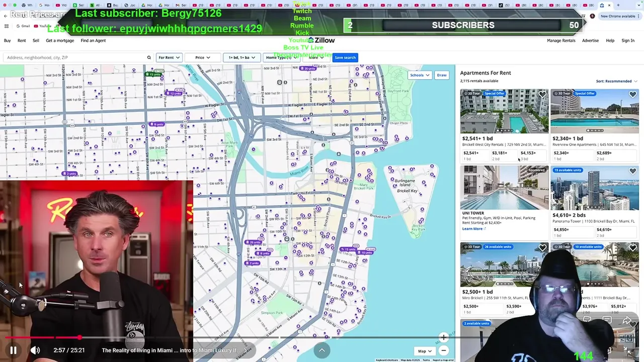
Task: Click the round up-chevron button on the map
Action: point(322,350)
